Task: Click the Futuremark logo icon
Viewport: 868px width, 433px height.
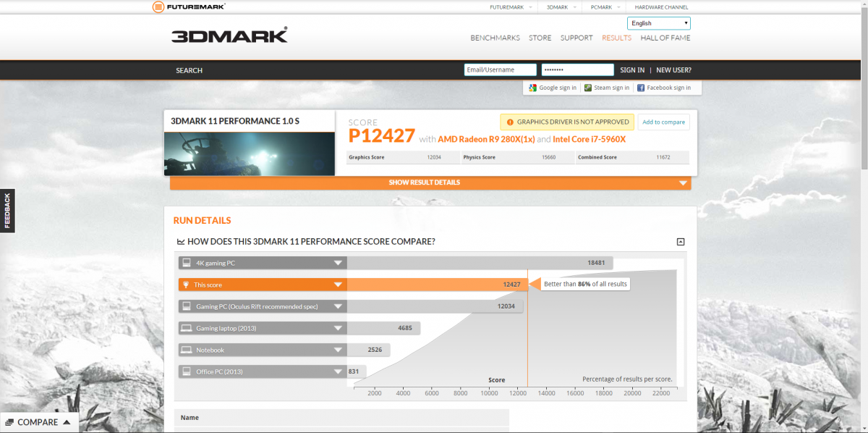Action: tap(158, 7)
